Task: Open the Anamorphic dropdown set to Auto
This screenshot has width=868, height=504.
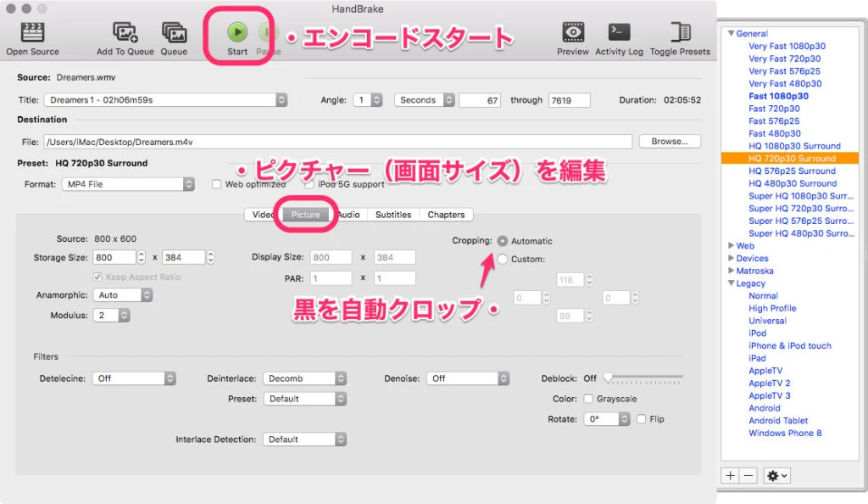Action: click(122, 295)
